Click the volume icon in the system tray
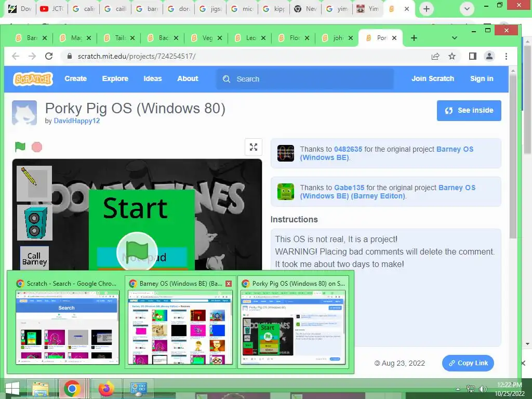The height and width of the screenshot is (399, 532). click(x=483, y=389)
